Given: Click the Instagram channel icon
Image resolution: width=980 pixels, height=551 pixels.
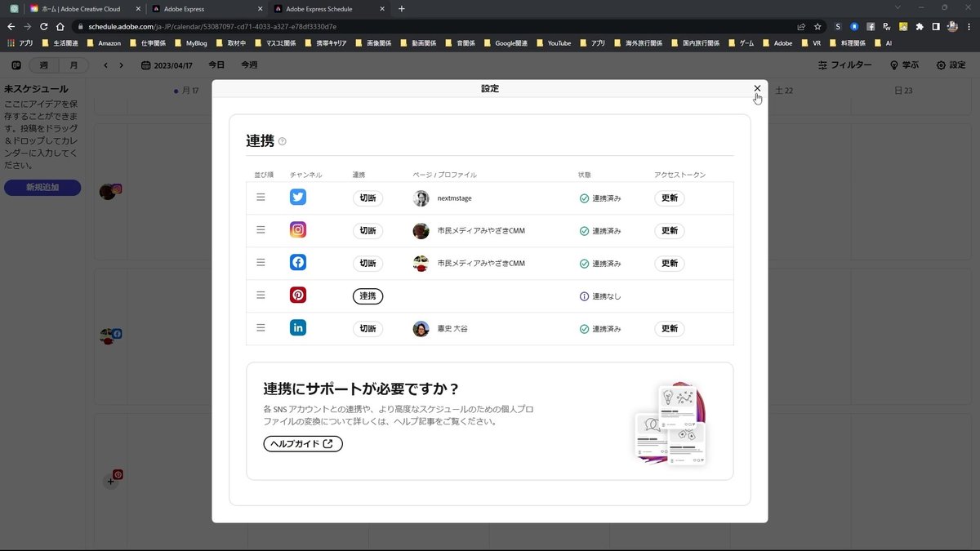Looking at the screenshot, I should coord(298,230).
